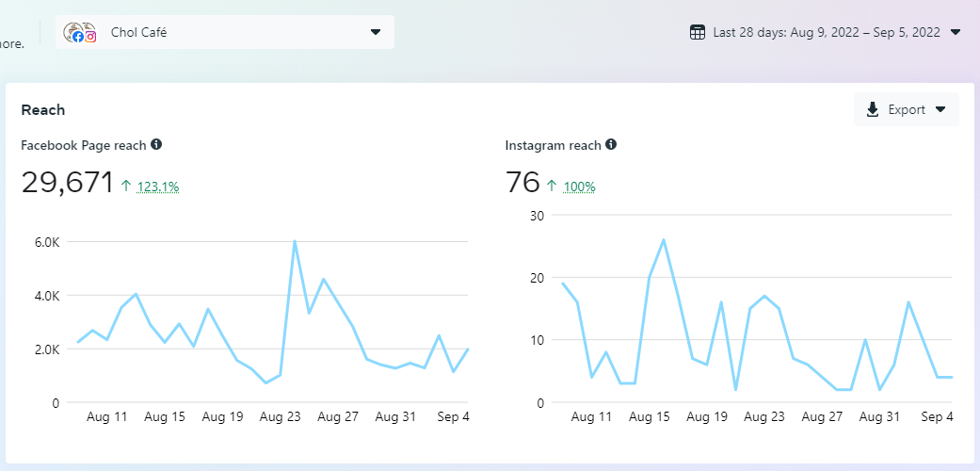The height and width of the screenshot is (471, 980).
Task: Click the green up arrow near 123.1%
Action: pyautogui.click(x=126, y=186)
